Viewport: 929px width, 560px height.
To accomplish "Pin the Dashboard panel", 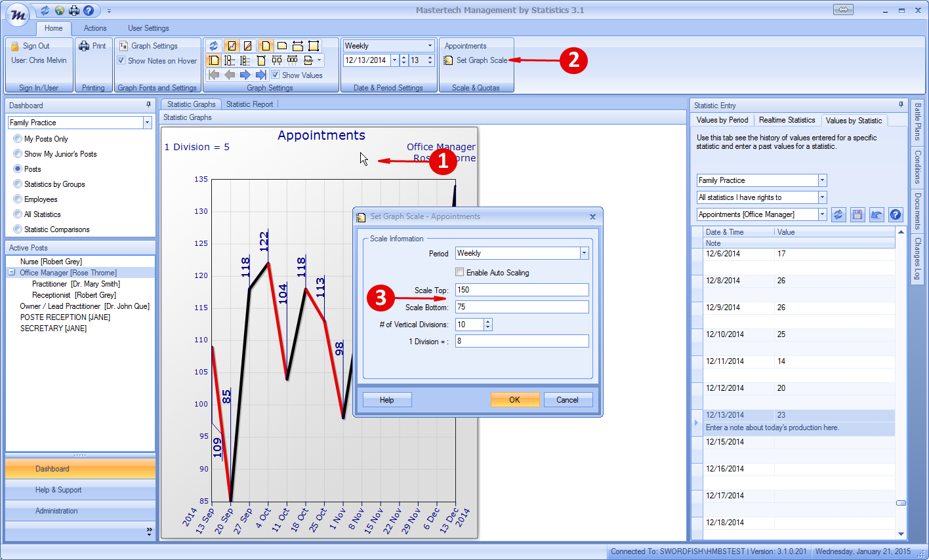I will click(x=148, y=105).
